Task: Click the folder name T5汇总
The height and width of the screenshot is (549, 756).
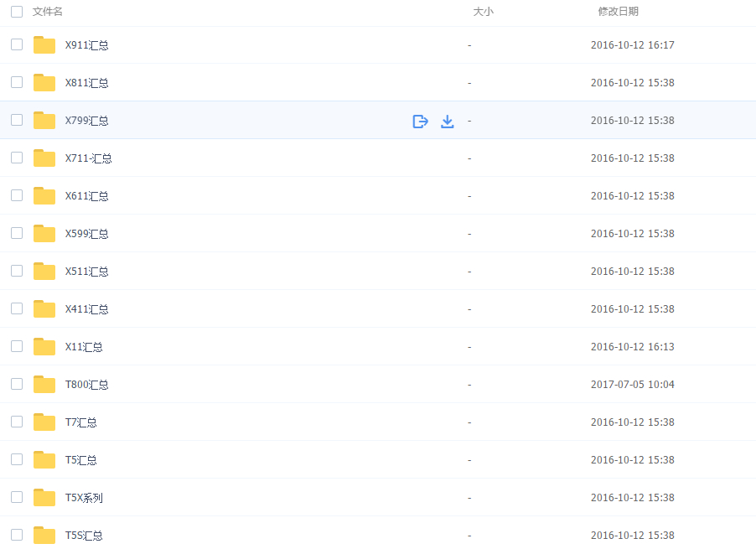Action: 81,460
